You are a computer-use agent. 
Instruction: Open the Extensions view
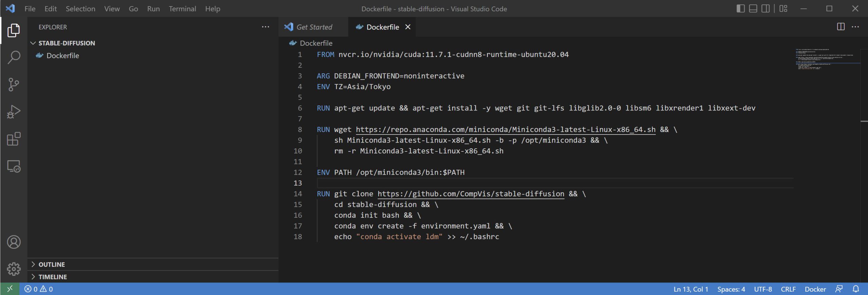[x=14, y=139]
